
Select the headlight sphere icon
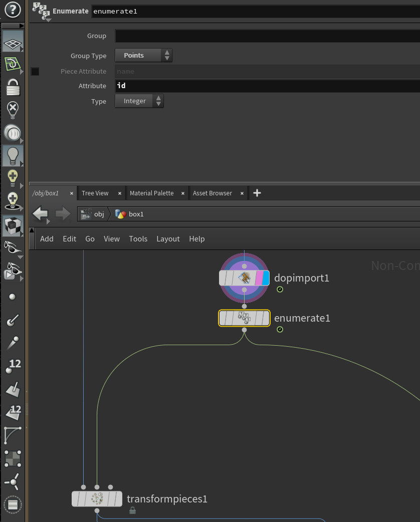13,133
